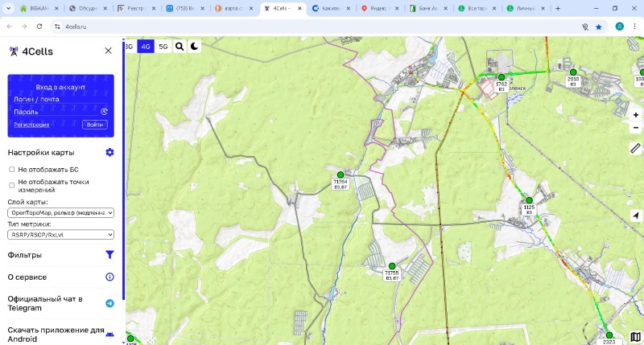Open the 'Тип метрики' RSRP dropdown
Image resolution: width=644 pixels, height=345 pixels.
click(x=61, y=235)
